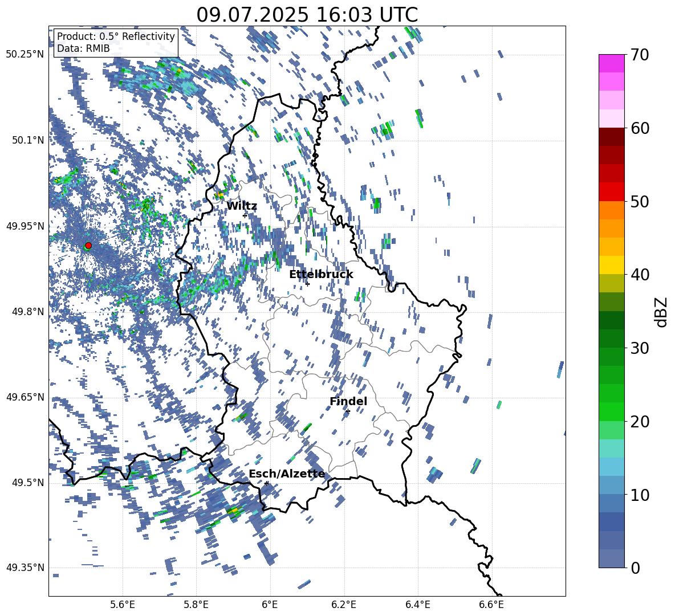Click the orange colorbar segment below 50
Viewport: 675px width, 616px height.
[x=611, y=210]
